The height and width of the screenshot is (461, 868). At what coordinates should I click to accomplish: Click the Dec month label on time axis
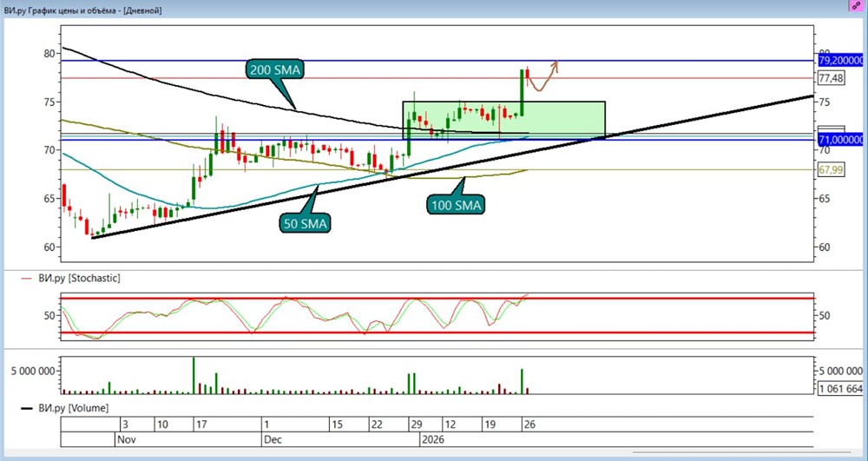coord(273,440)
